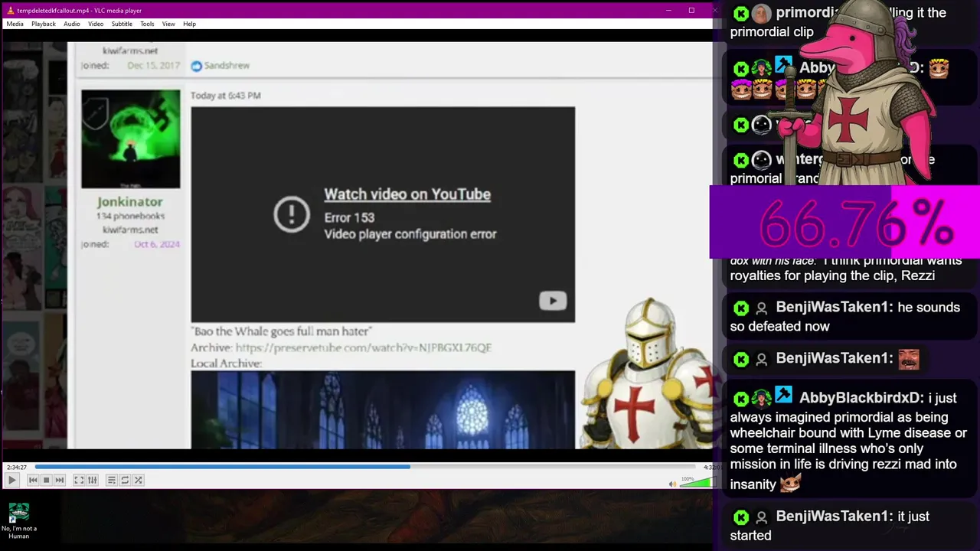Image resolution: width=980 pixels, height=551 pixels.
Task: Skip to next media in VLC
Action: coord(60,480)
